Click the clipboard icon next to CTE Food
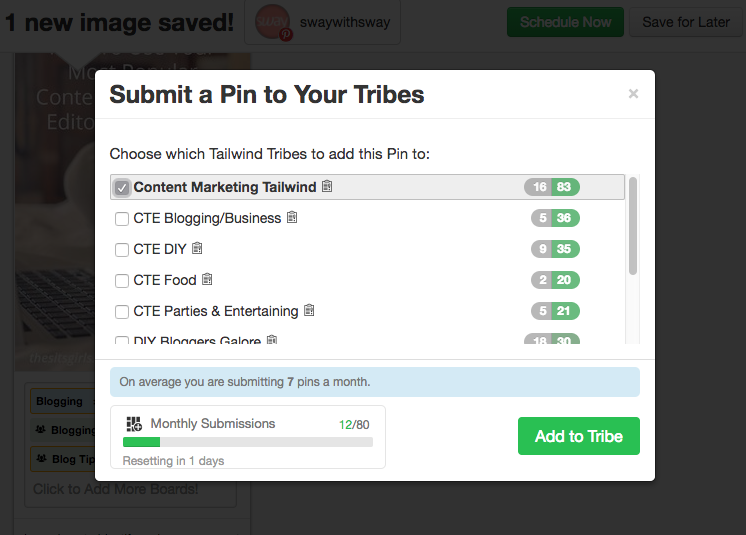The image size is (746, 535). 207,279
